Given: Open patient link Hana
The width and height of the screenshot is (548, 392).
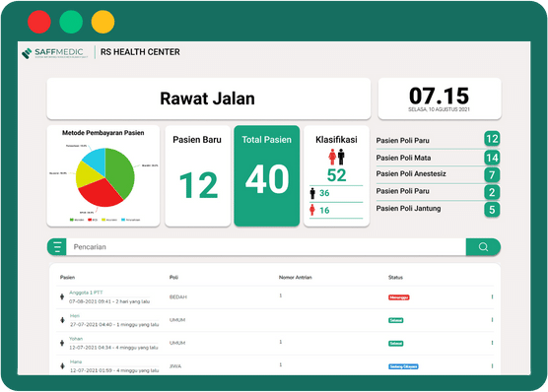Looking at the screenshot, I should point(76,361).
